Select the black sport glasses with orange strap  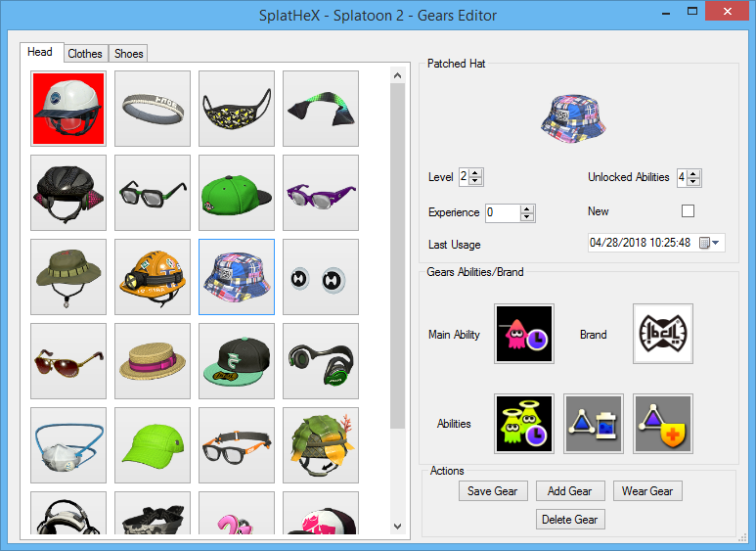237,445
